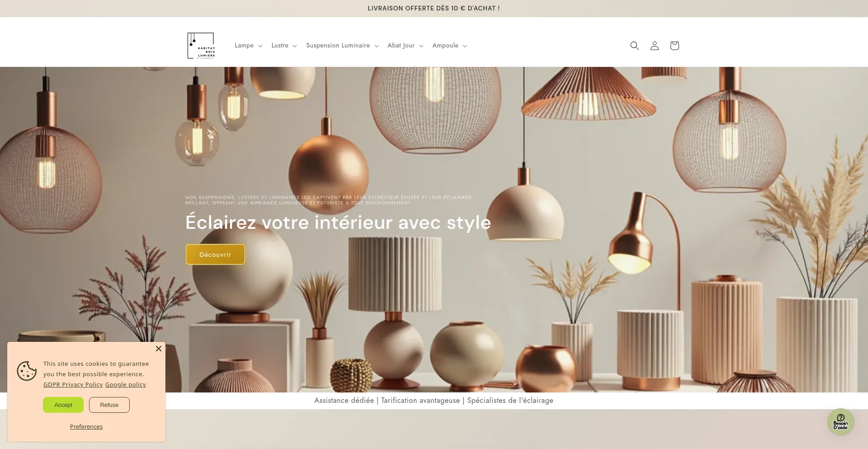The width and height of the screenshot is (868, 449).
Task: Close the cookie banner with X
Action: [x=158, y=349]
